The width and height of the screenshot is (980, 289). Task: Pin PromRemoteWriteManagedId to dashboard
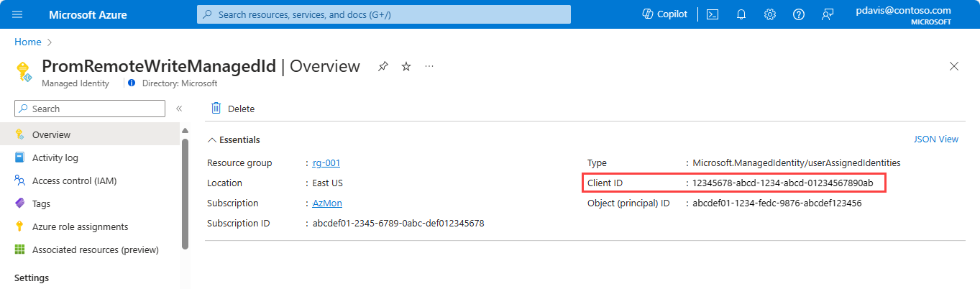click(x=383, y=66)
